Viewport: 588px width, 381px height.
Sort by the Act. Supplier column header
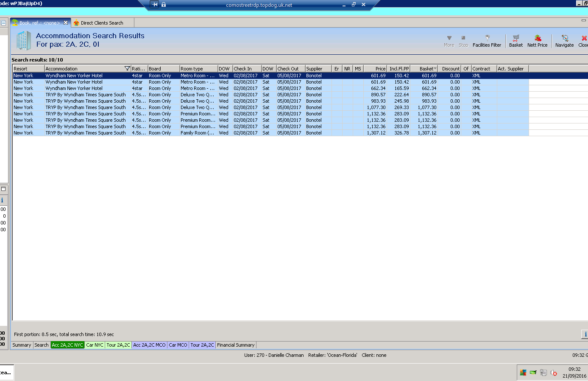point(513,69)
